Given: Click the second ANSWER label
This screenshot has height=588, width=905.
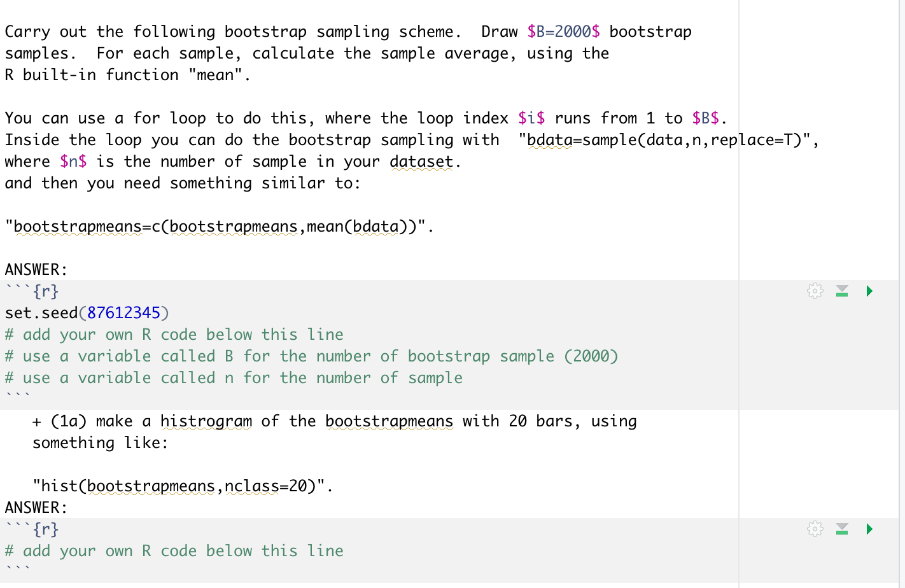Looking at the screenshot, I should tap(32, 507).
